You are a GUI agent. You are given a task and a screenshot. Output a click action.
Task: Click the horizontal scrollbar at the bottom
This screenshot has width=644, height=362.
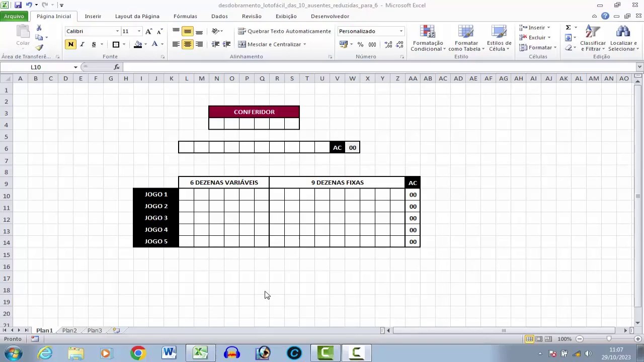(503, 330)
